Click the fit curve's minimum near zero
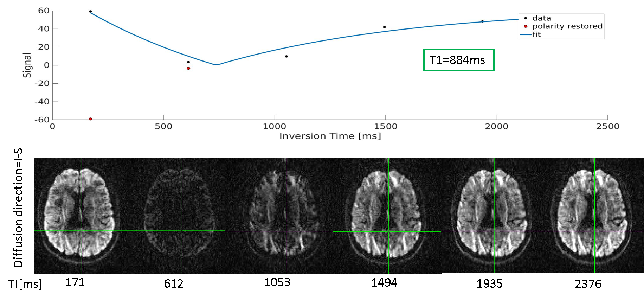 click(x=216, y=64)
